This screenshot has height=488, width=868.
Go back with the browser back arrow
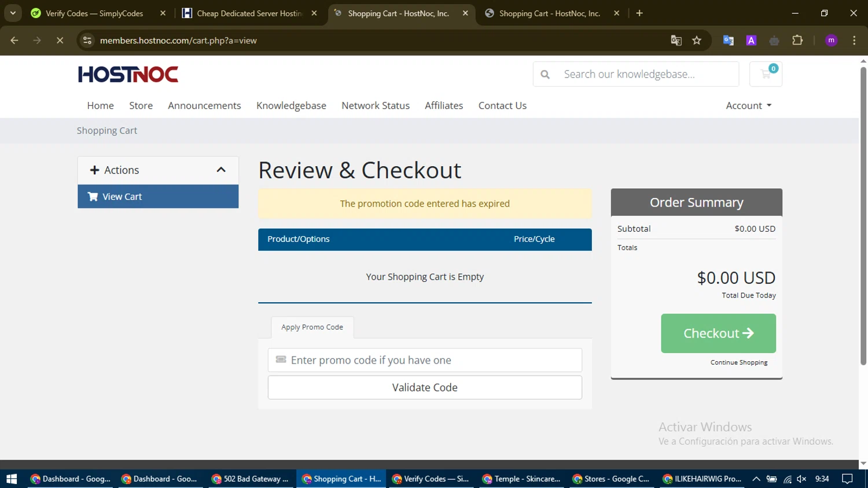tap(14, 40)
